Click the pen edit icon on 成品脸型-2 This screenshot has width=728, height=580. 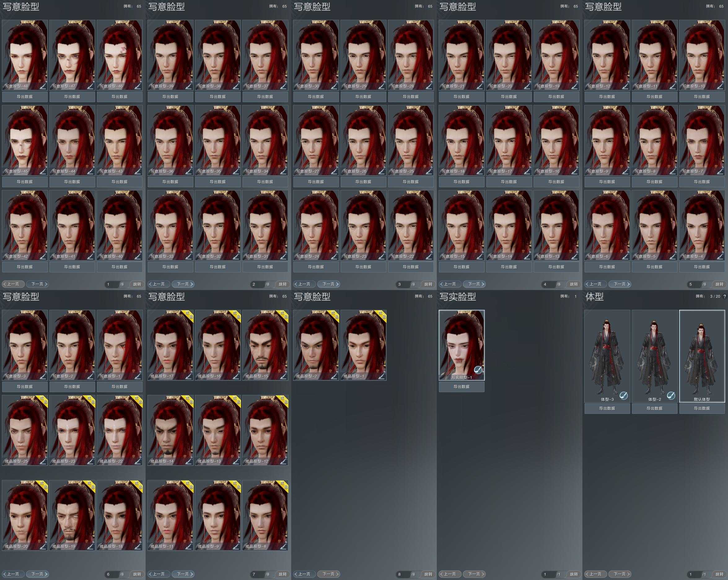click(334, 376)
